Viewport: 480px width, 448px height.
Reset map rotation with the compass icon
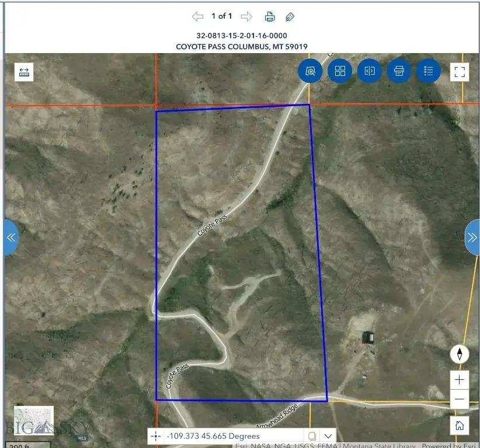[460, 354]
